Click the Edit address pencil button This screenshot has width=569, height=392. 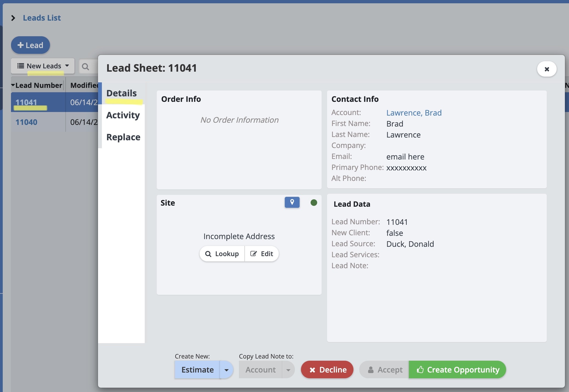262,254
